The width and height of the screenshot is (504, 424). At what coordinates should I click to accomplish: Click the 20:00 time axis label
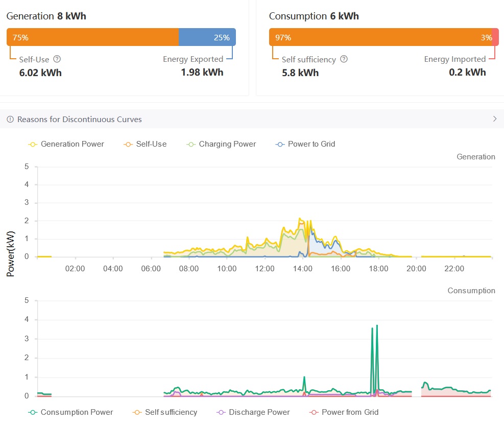point(416,269)
